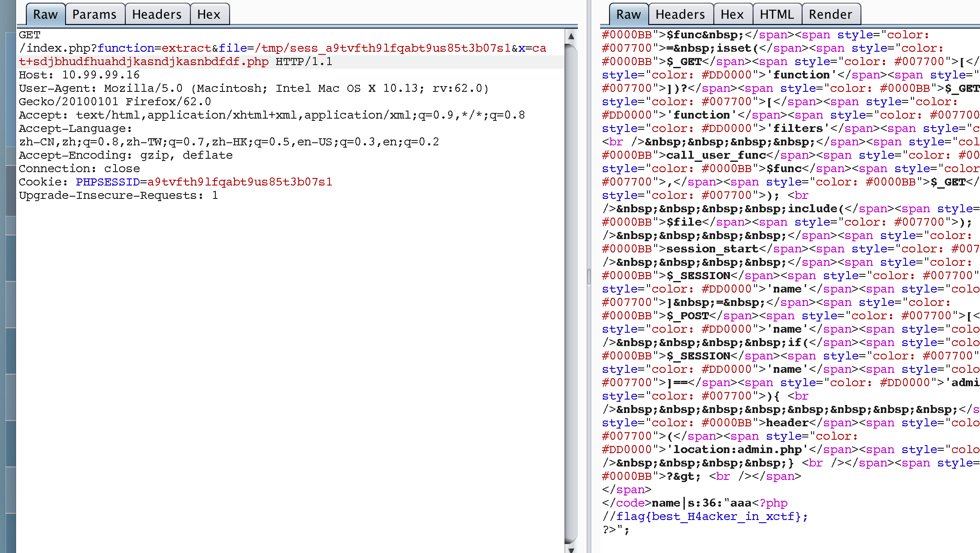Switch to the response Hex tab
The height and width of the screenshot is (553, 980).
[732, 14]
